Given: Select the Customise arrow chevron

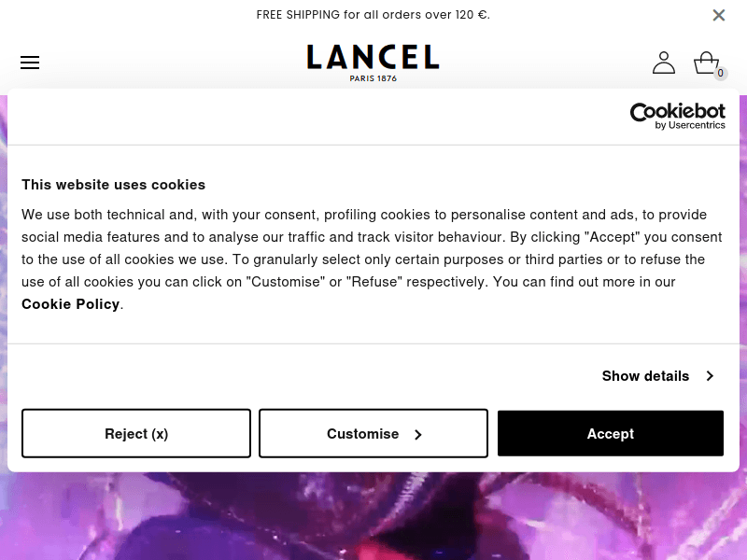Looking at the screenshot, I should (417, 434).
